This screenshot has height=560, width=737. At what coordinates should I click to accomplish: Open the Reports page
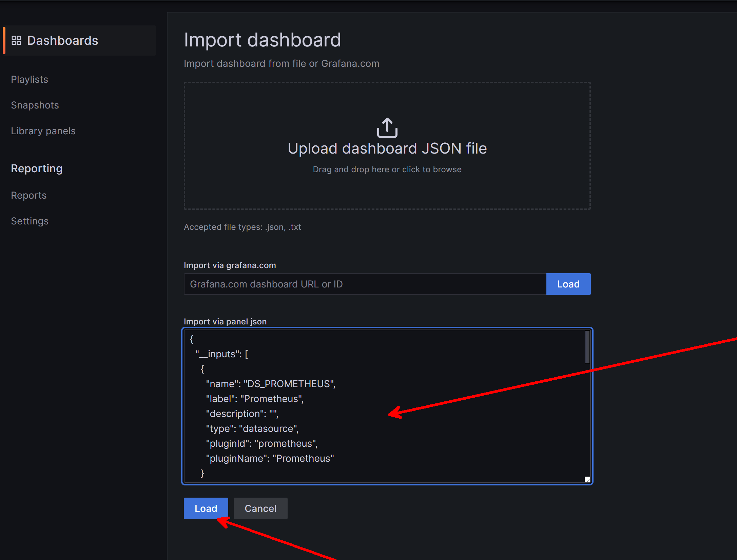point(29,195)
